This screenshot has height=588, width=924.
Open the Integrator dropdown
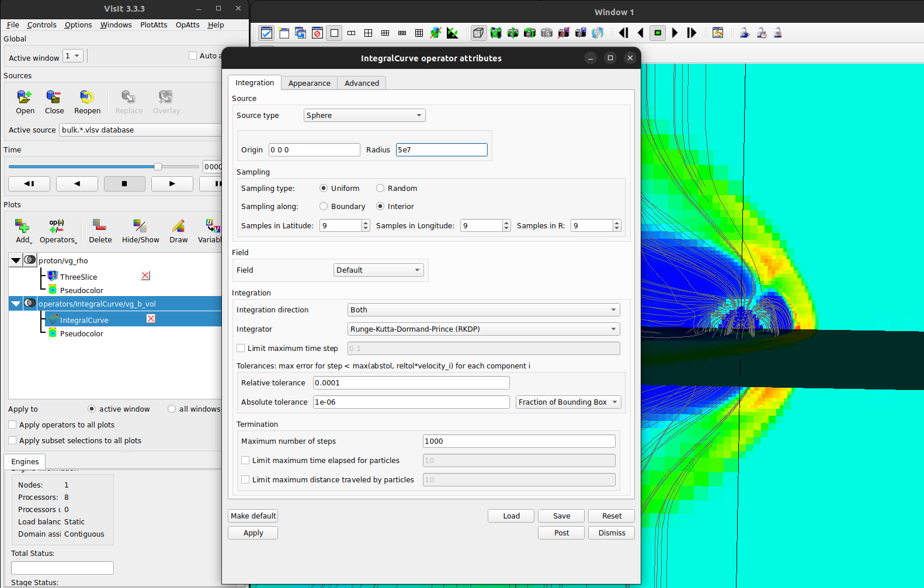[x=483, y=329]
